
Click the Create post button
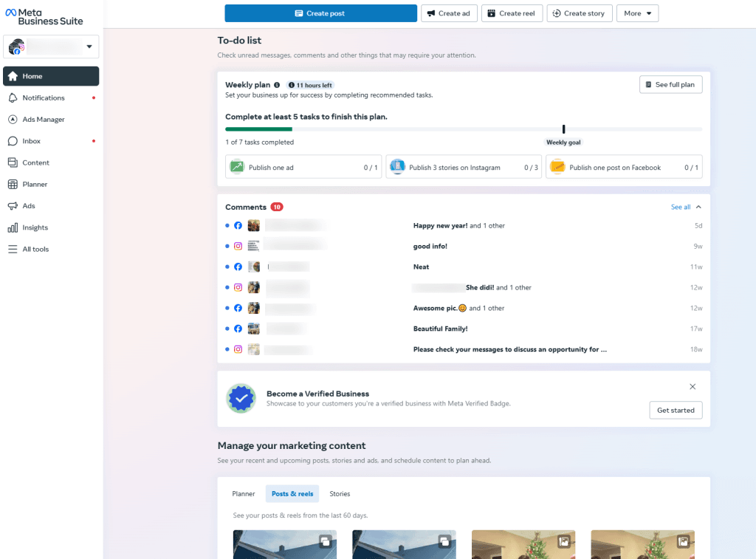[x=320, y=13]
